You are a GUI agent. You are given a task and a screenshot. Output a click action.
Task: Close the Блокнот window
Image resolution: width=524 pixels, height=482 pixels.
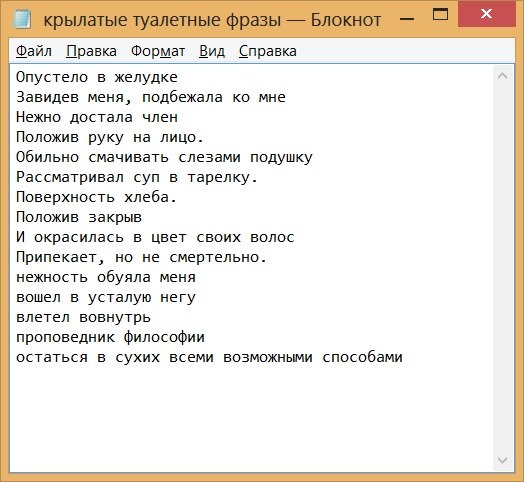486,14
